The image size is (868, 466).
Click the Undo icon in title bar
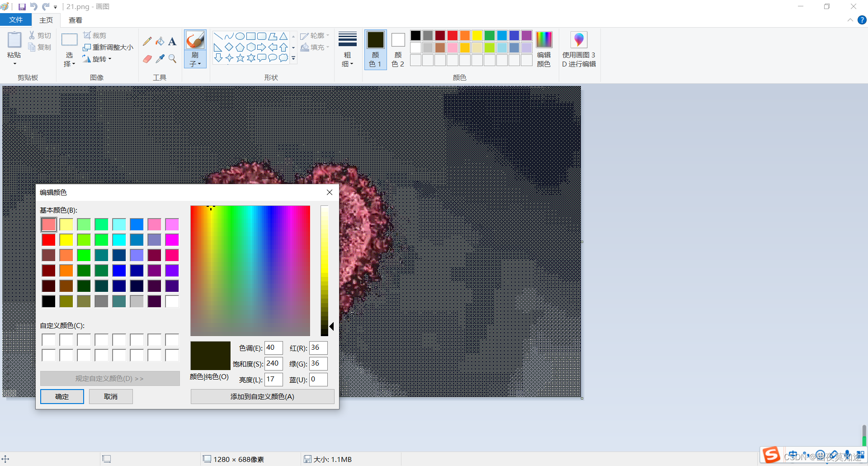(x=34, y=7)
